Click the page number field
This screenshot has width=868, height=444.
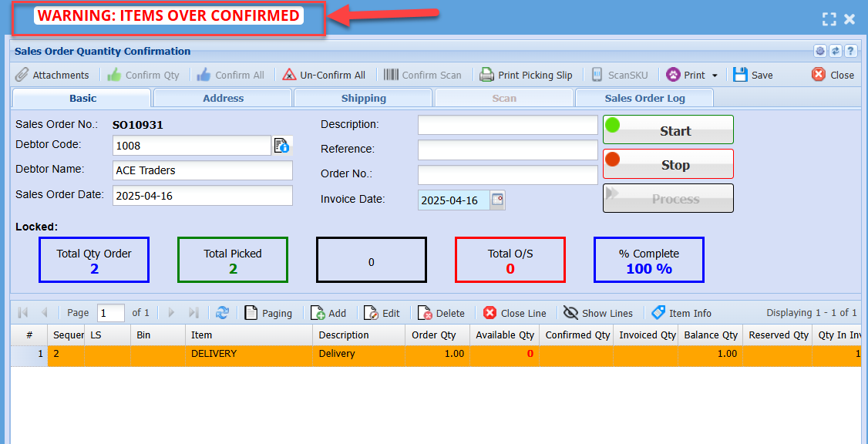[111, 313]
